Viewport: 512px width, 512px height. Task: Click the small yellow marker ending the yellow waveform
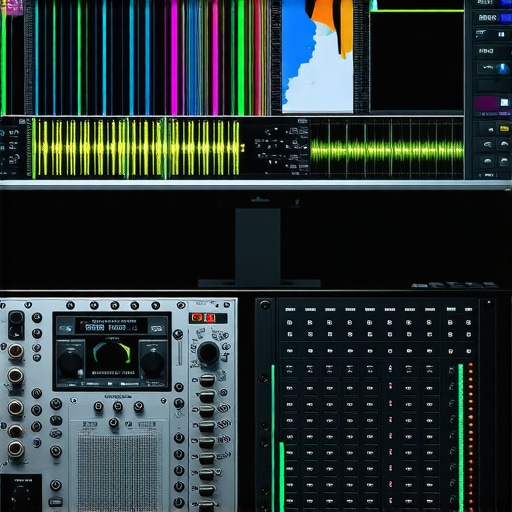[243, 148]
